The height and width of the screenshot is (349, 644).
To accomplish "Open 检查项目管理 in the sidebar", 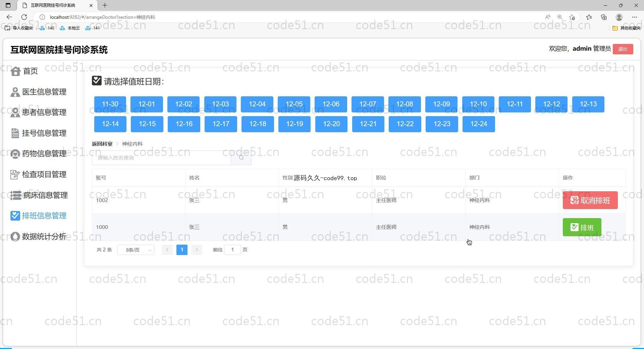I will point(38,174).
